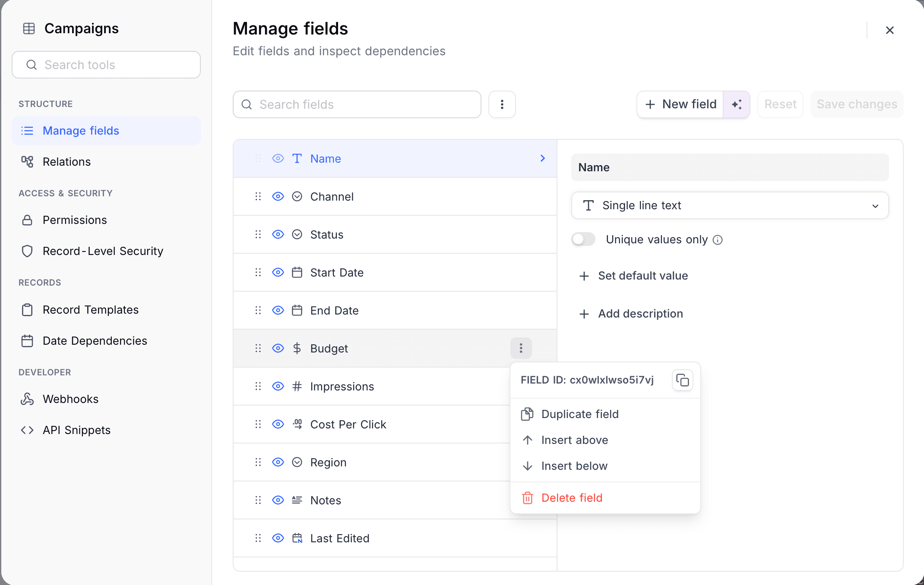Click the text type icon on Name row
Screen dimensions: 924x585
[297, 158]
